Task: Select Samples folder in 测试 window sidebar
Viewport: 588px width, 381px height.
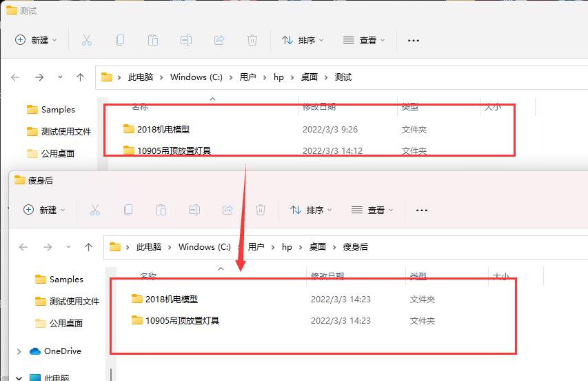Action: (51, 109)
